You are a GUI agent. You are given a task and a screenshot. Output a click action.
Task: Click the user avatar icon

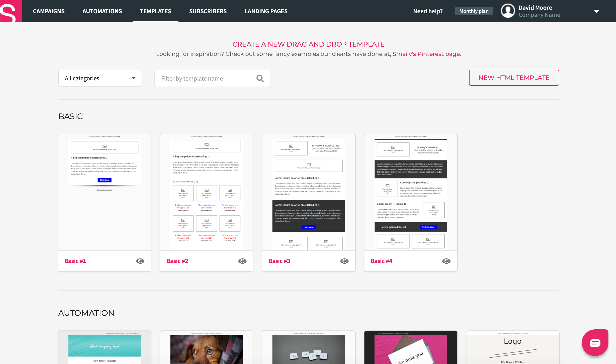click(508, 11)
